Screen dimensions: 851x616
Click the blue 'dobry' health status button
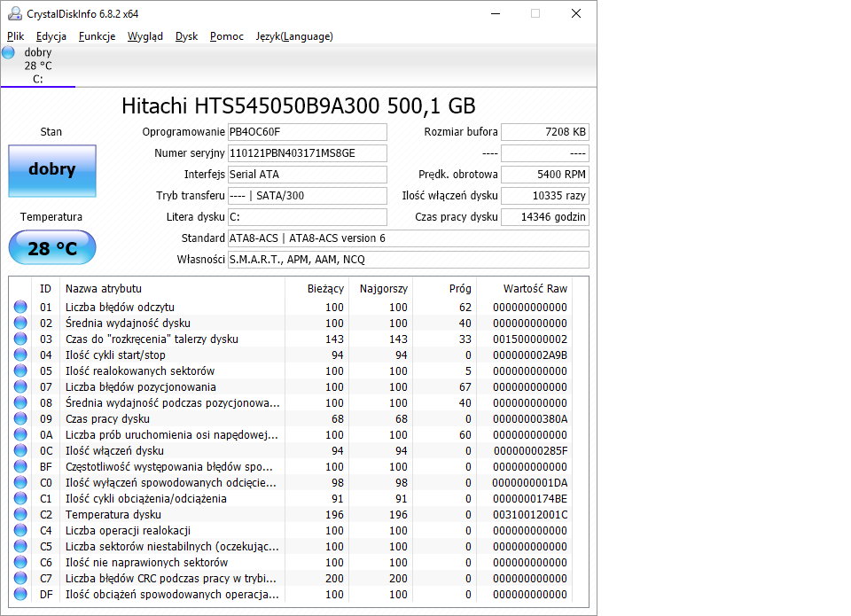pos(52,170)
